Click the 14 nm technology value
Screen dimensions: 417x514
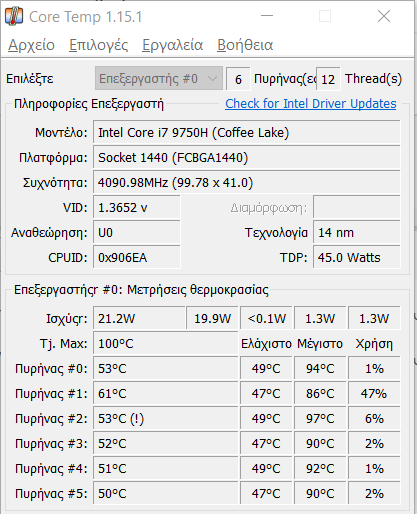357,233
